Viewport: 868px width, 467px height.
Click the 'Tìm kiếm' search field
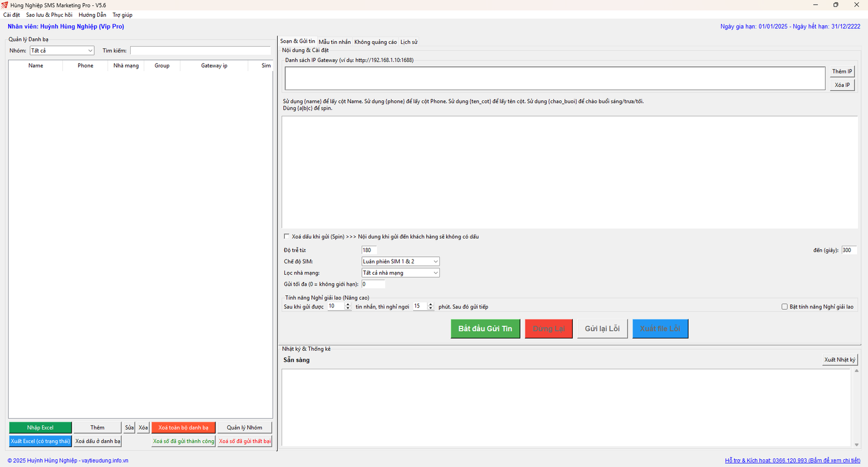[x=200, y=51]
